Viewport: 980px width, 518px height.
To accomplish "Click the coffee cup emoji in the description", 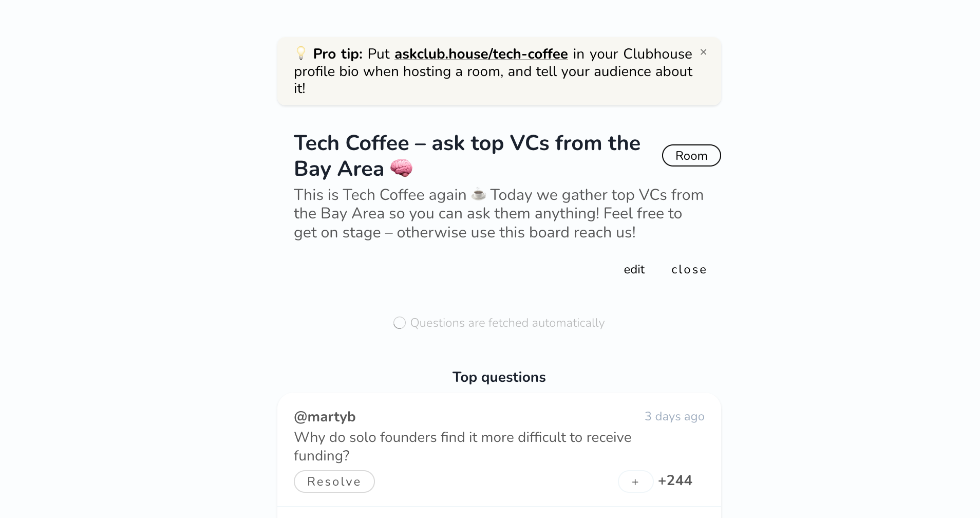I will click(x=478, y=195).
